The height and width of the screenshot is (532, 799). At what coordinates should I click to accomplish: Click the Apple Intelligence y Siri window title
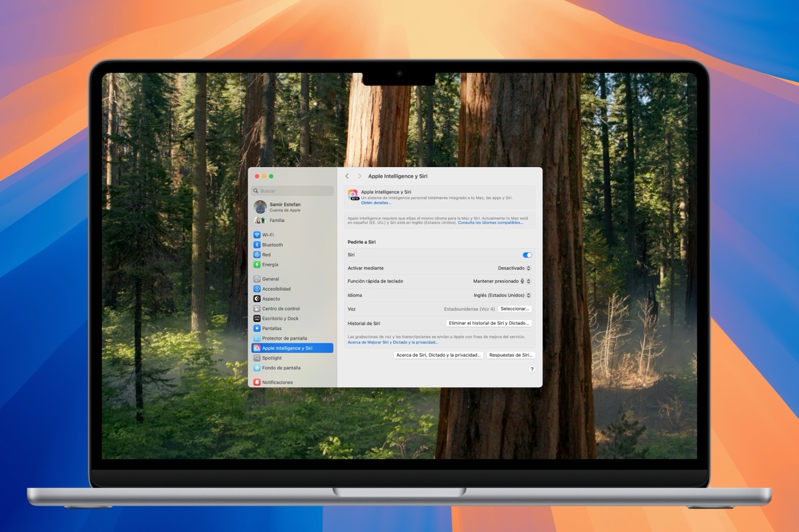pyautogui.click(x=398, y=177)
